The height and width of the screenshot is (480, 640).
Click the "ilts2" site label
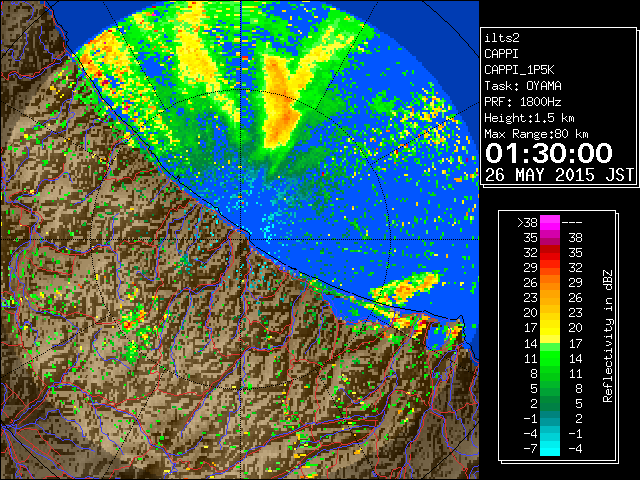pyautogui.click(x=502, y=38)
